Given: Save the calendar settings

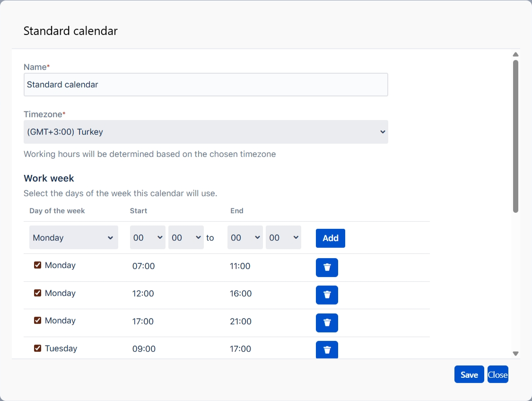Looking at the screenshot, I should coord(469,375).
